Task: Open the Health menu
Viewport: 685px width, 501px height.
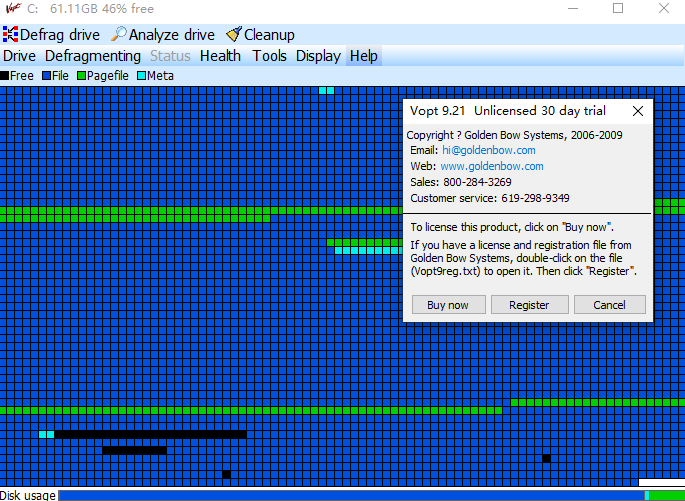Action: click(220, 56)
